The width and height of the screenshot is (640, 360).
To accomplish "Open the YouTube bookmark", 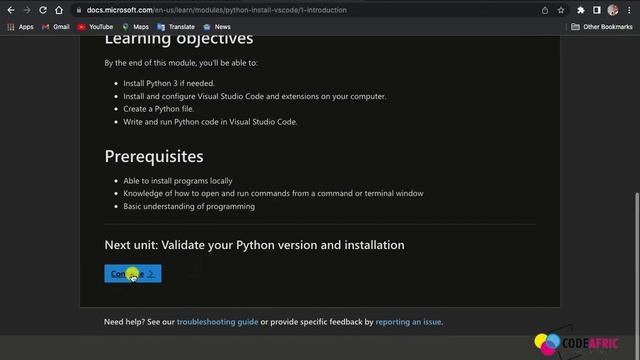I will point(96,27).
